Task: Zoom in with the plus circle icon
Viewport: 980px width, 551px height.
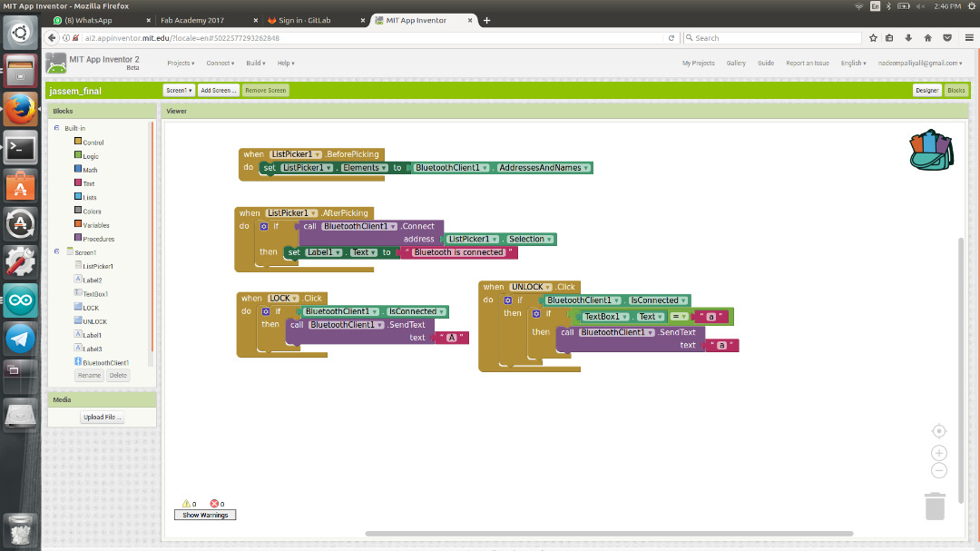Action: [939, 453]
